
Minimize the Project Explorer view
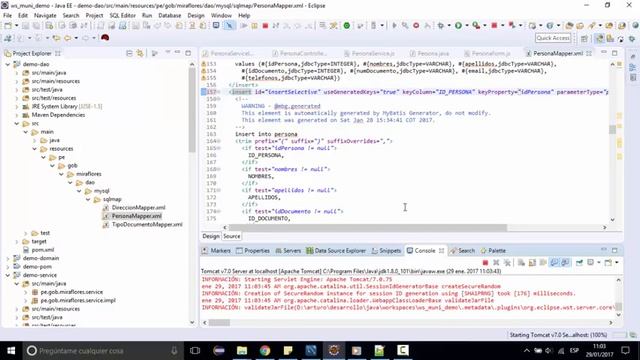(x=178, y=53)
